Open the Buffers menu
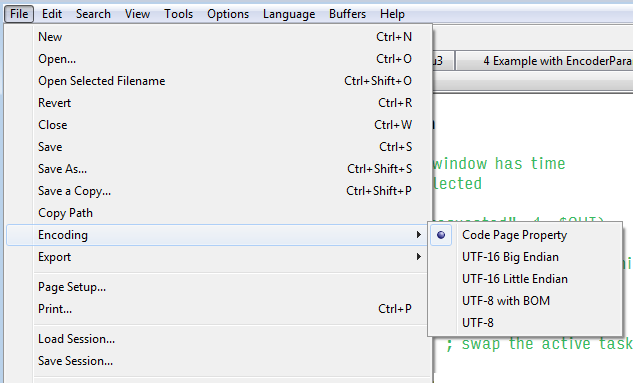The image size is (633, 383). tap(347, 14)
